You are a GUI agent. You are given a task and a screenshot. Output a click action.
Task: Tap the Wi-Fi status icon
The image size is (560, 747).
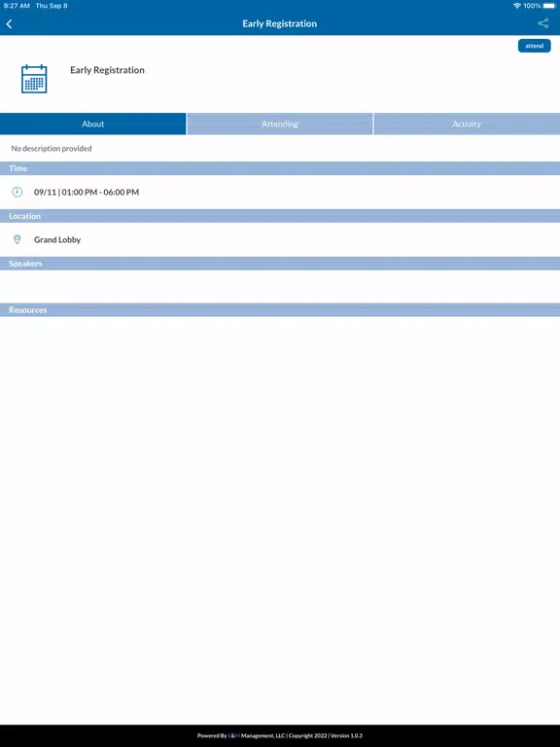[x=516, y=6]
